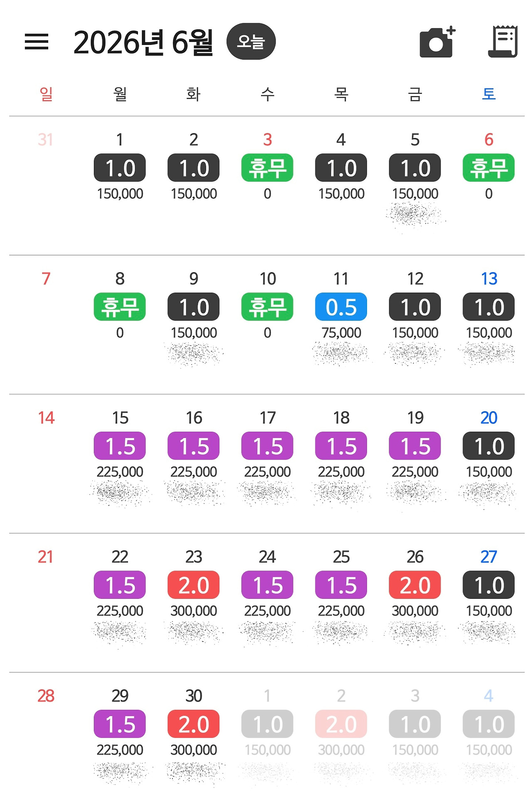Tap the red 2.0 badge on June 30
The image size is (532, 798).
click(194, 724)
